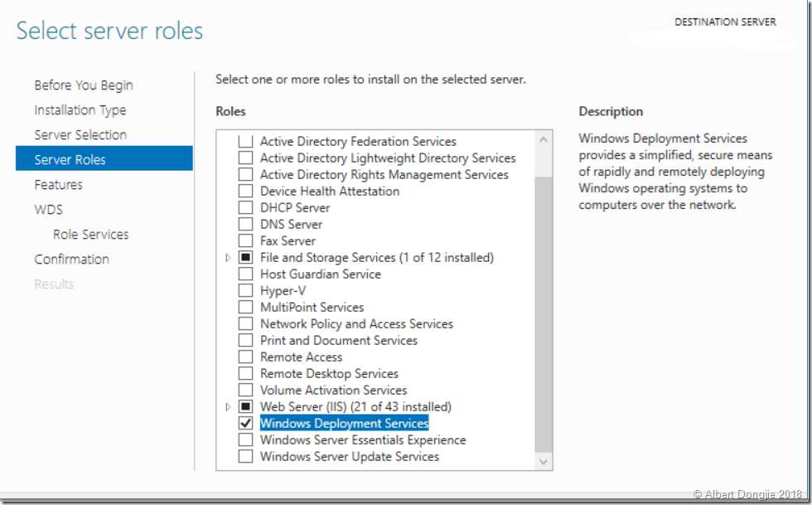Enable the Hyper-V role checkbox
The image size is (812, 505).
click(245, 290)
